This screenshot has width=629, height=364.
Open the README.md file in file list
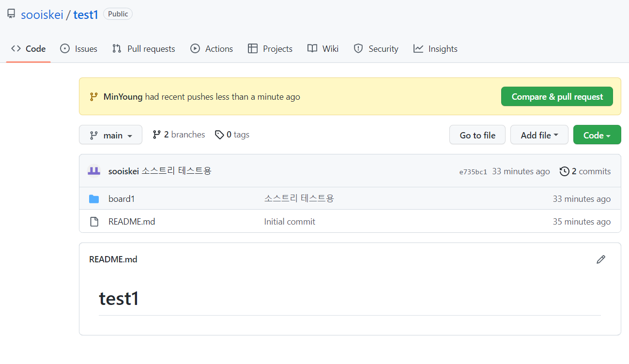132,221
